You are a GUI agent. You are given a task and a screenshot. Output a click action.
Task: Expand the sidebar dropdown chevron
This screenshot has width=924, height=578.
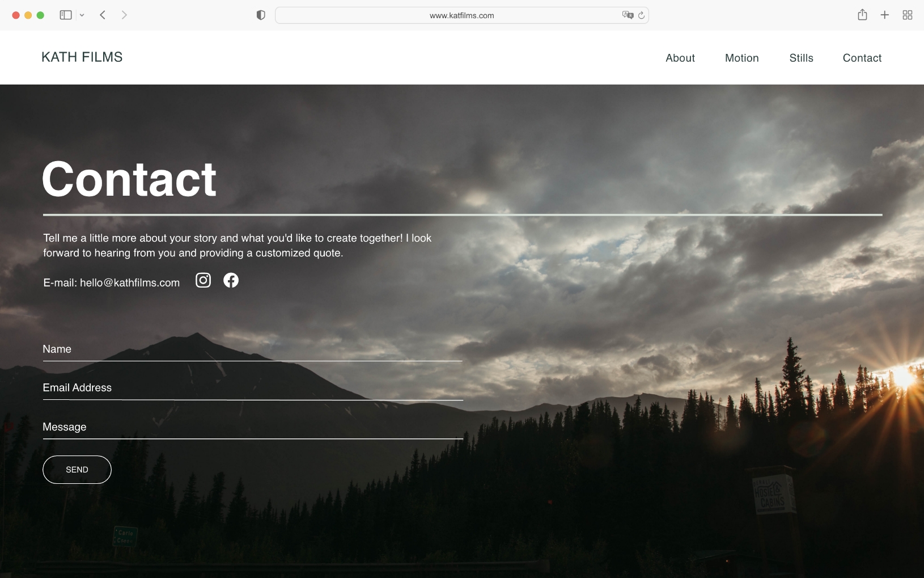(82, 15)
